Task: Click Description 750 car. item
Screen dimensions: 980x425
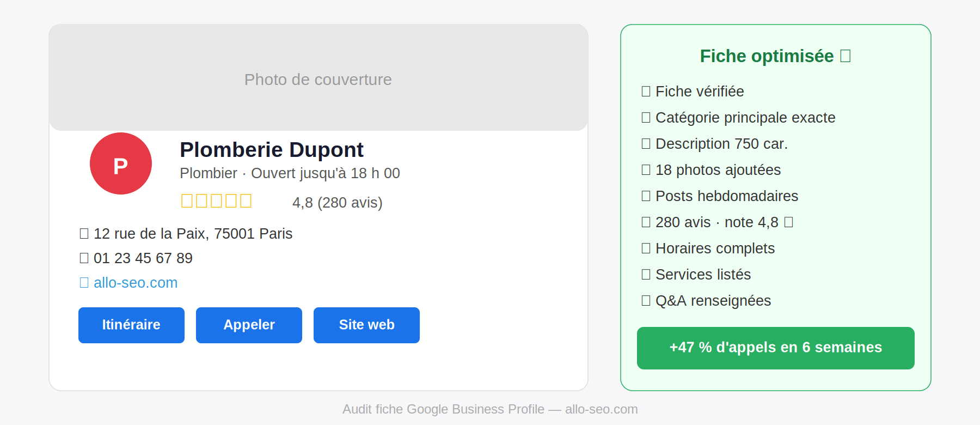Action: (714, 144)
